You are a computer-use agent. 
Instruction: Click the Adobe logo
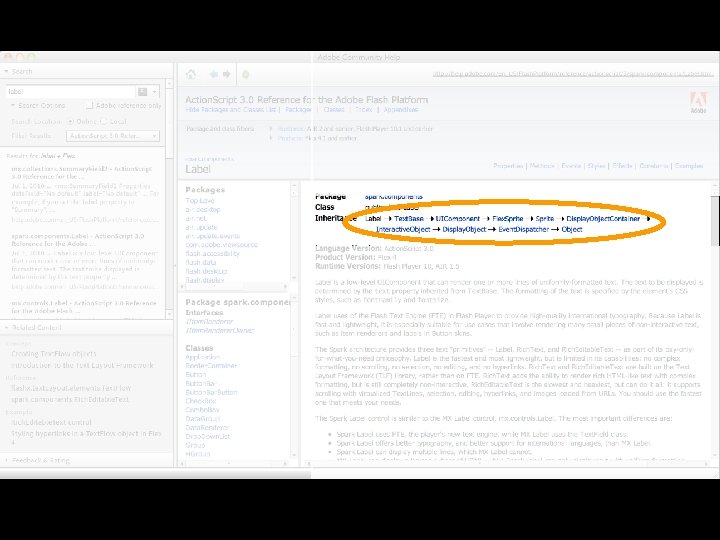tap(698, 103)
